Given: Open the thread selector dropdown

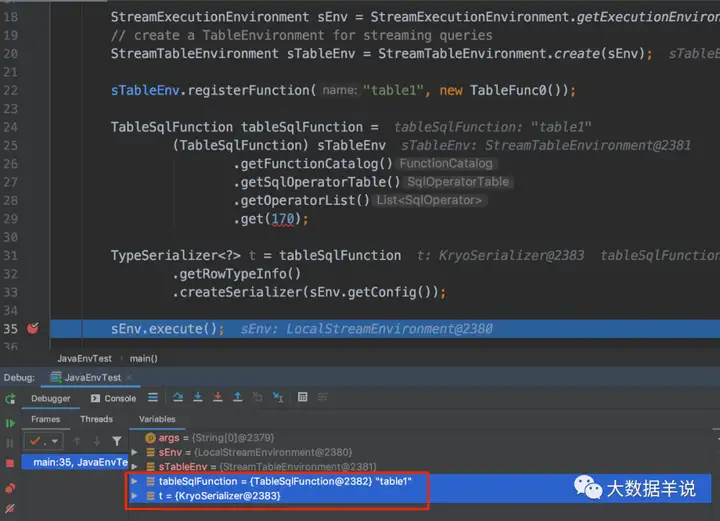Looking at the screenshot, I should point(43,442).
